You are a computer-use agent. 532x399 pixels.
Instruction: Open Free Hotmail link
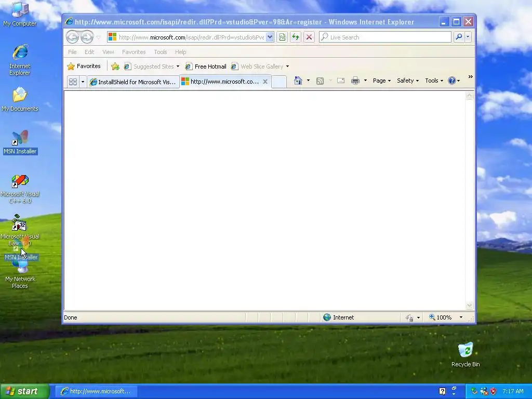[206, 66]
